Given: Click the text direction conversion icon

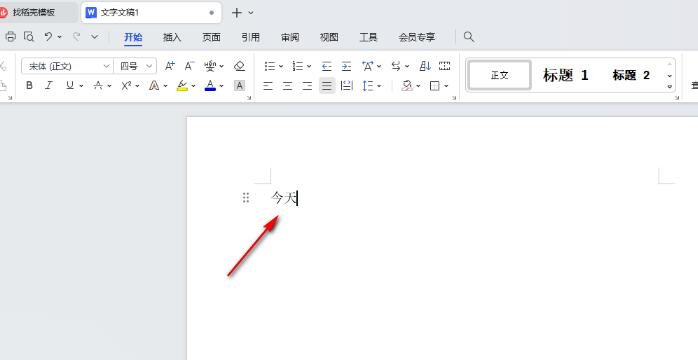Looking at the screenshot, I should coord(396,66).
